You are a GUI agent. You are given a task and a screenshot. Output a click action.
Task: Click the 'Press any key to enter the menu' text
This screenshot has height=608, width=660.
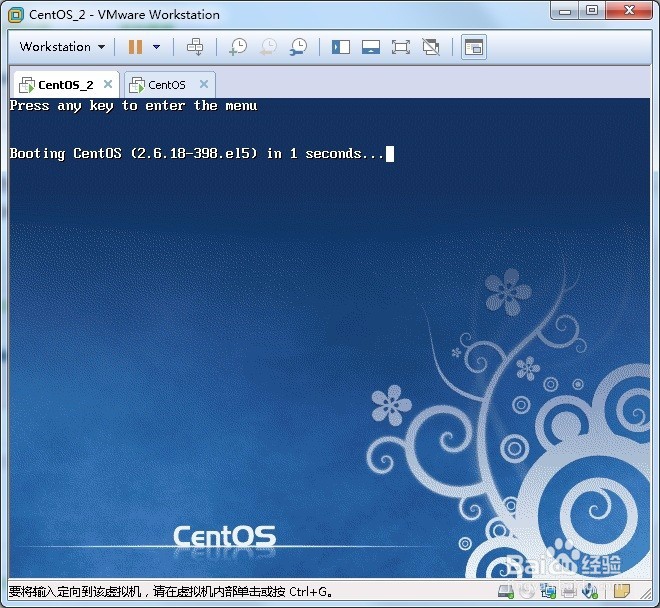133,106
